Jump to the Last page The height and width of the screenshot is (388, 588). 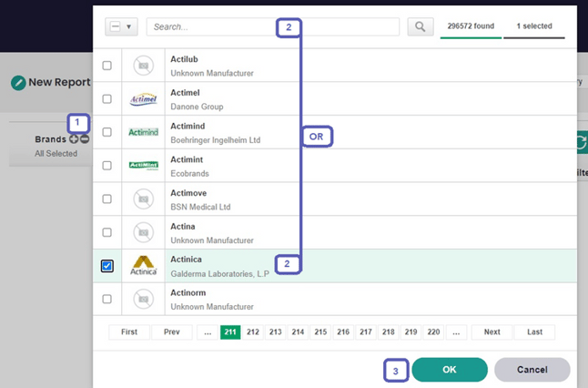[x=534, y=332]
